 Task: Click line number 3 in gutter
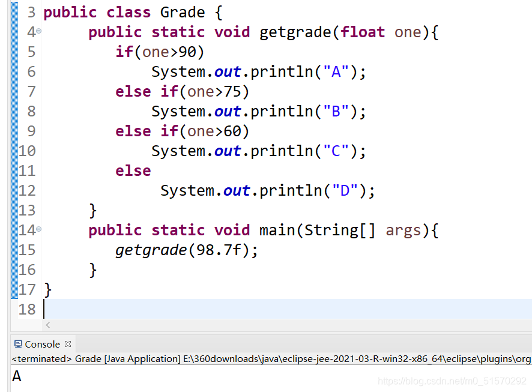(x=31, y=12)
